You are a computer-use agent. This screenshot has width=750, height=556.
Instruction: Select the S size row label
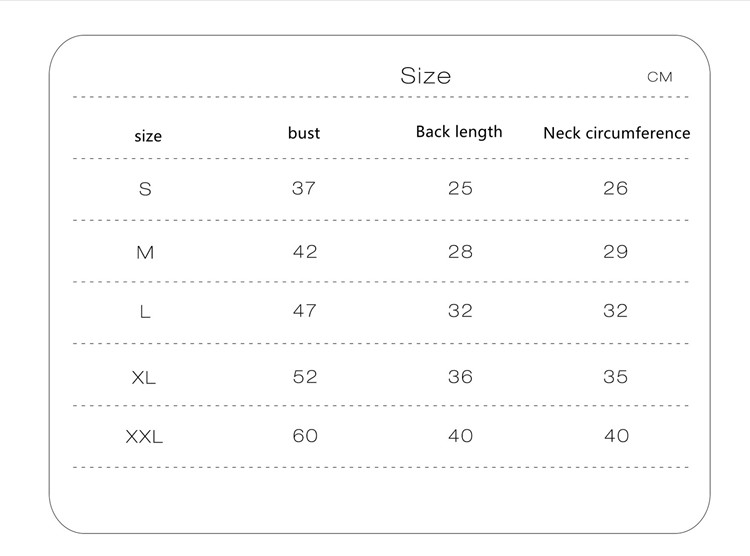click(145, 189)
